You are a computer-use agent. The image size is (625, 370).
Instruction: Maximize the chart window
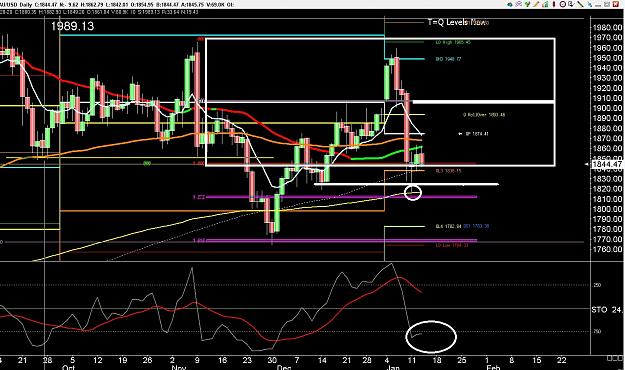pyautogui.click(x=607, y=4)
